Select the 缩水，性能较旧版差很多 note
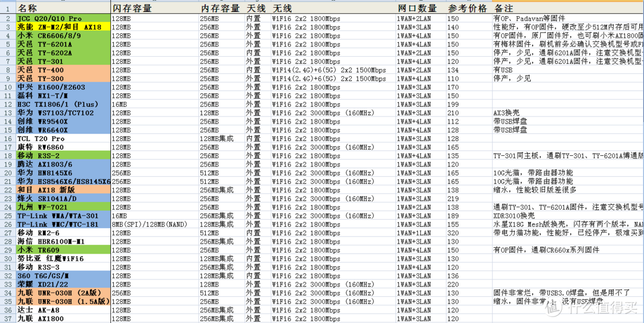 tap(568, 190)
